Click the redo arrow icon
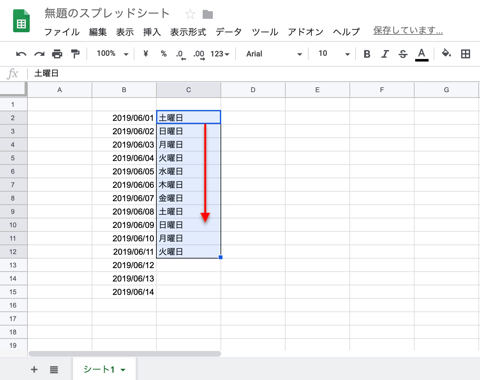Screen dimensions: 480x380 (x=39, y=54)
